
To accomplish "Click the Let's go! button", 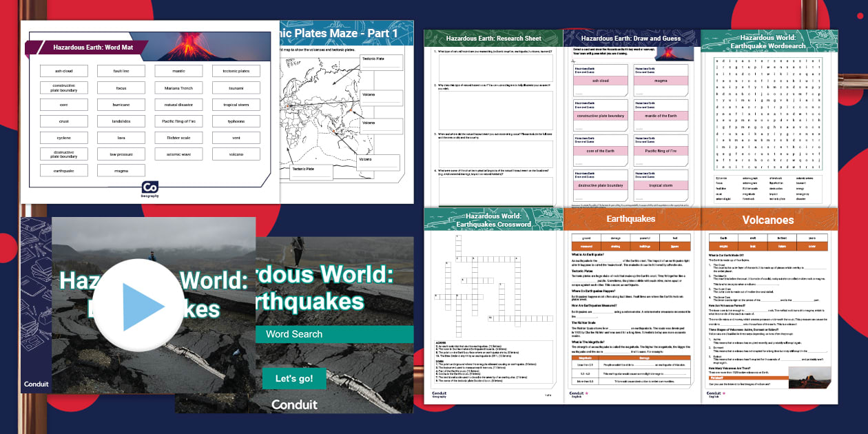I will [x=293, y=378].
